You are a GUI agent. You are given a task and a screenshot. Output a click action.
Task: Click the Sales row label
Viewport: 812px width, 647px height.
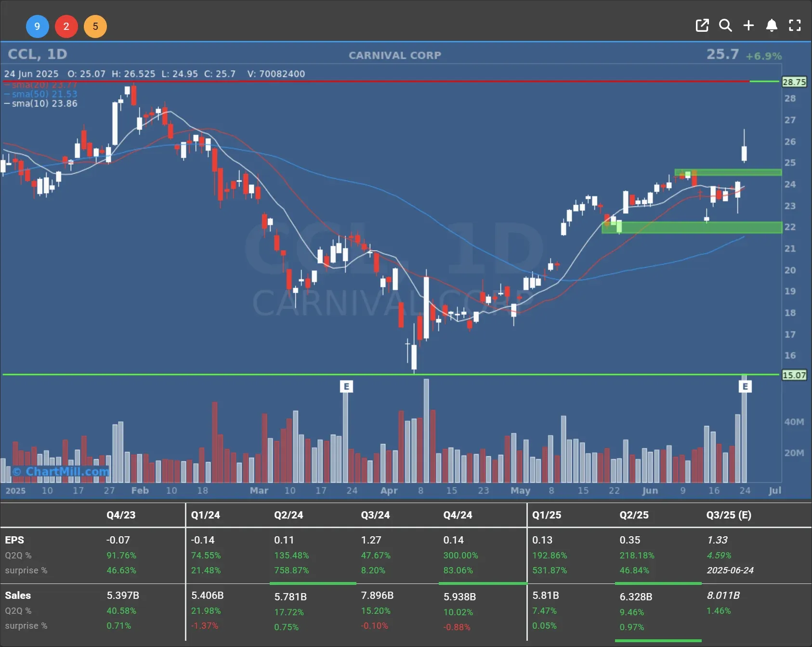coord(18,595)
